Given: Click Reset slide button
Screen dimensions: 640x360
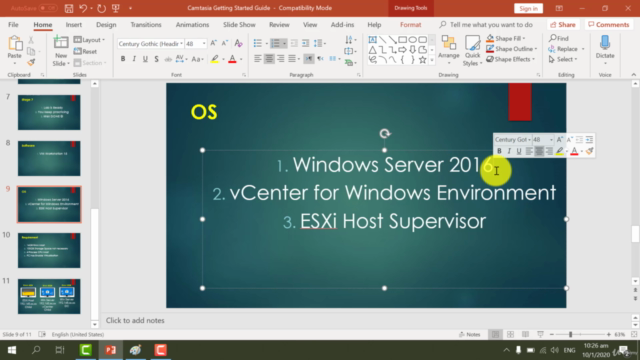Looking at the screenshot, I should (x=85, y=51).
